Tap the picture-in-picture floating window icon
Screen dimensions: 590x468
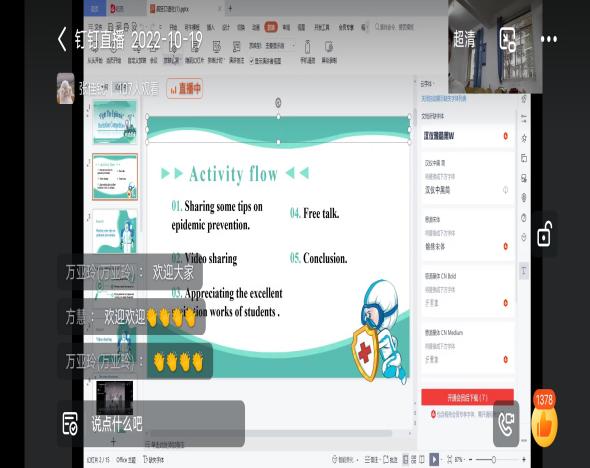[507, 39]
